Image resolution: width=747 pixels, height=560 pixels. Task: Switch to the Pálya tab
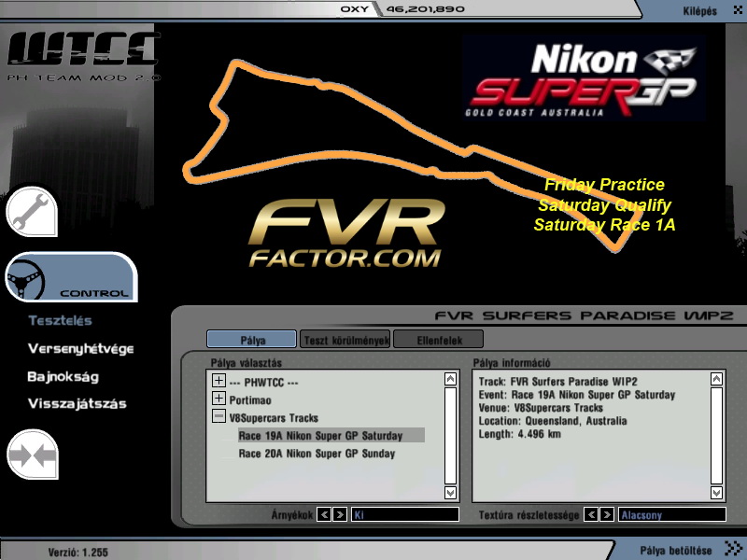251,340
